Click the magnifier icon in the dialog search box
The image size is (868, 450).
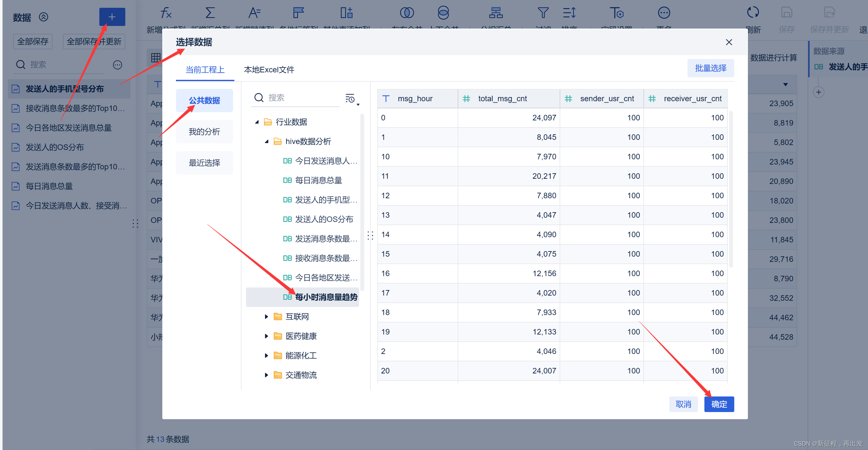click(x=259, y=98)
